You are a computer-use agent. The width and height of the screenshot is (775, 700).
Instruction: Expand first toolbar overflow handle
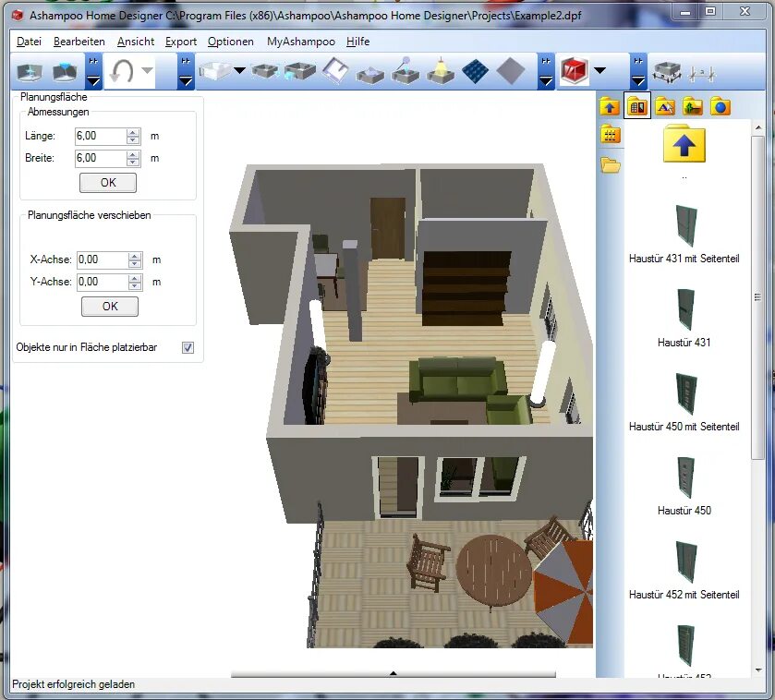coord(93,71)
